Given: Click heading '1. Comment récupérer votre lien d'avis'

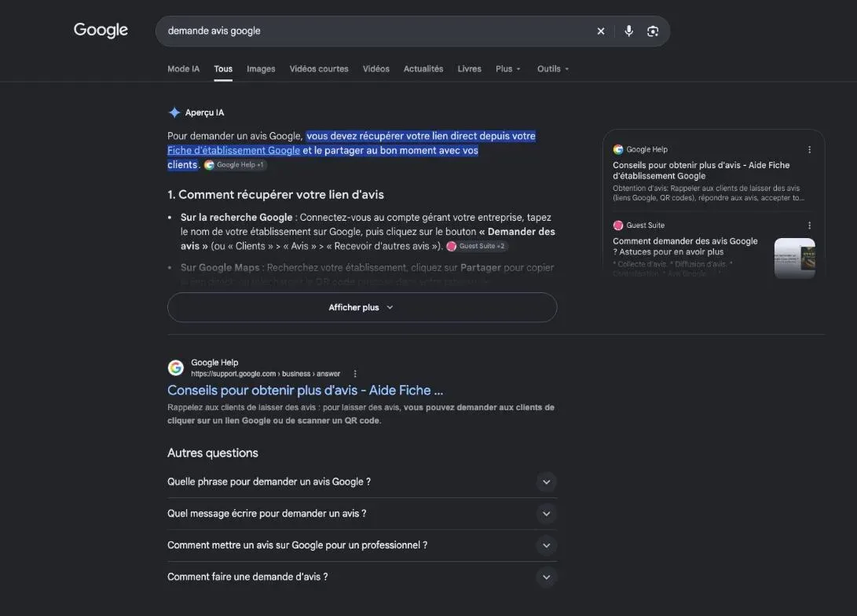Looking at the screenshot, I should click(x=276, y=195).
